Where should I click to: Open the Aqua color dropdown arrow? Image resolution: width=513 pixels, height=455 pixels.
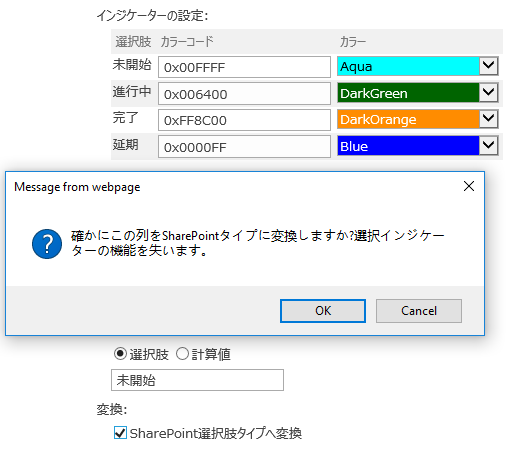point(488,66)
